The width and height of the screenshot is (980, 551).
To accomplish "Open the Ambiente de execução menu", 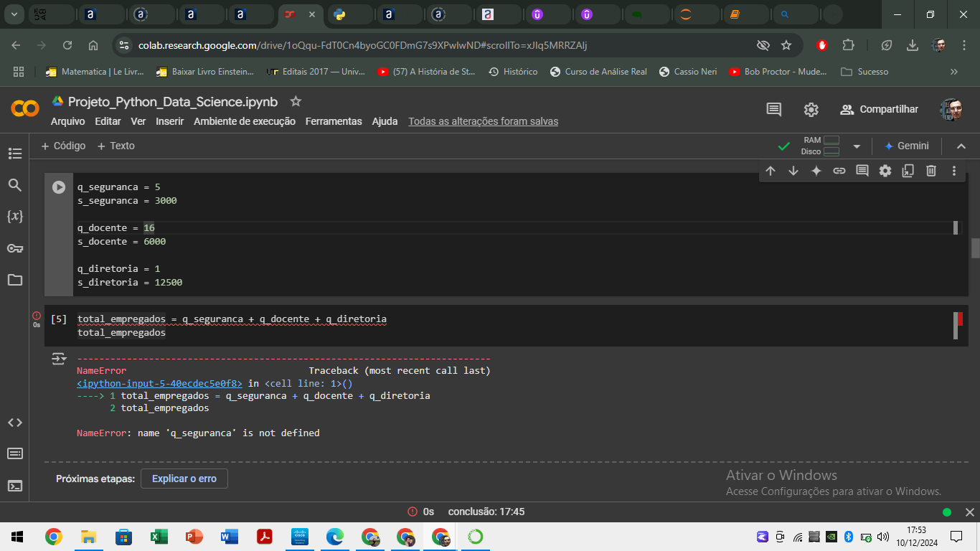I will (244, 121).
